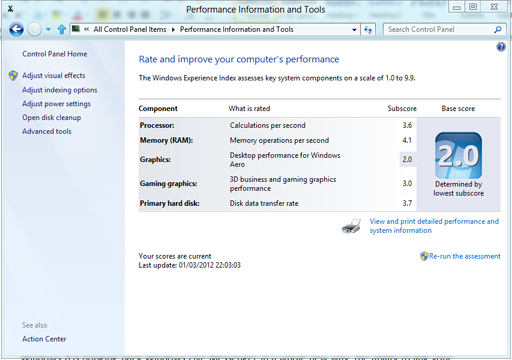Open the Help question mark icon
The width and height of the screenshot is (512, 360).
501,47
